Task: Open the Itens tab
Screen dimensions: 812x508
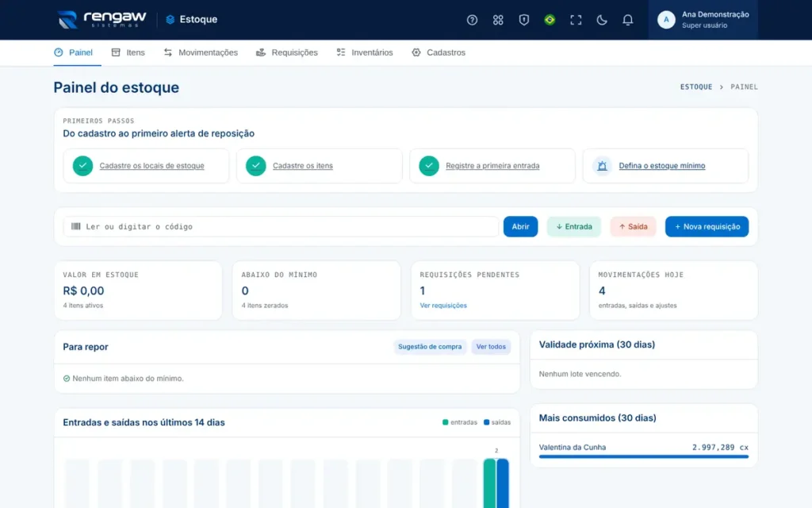Action: 128,52
